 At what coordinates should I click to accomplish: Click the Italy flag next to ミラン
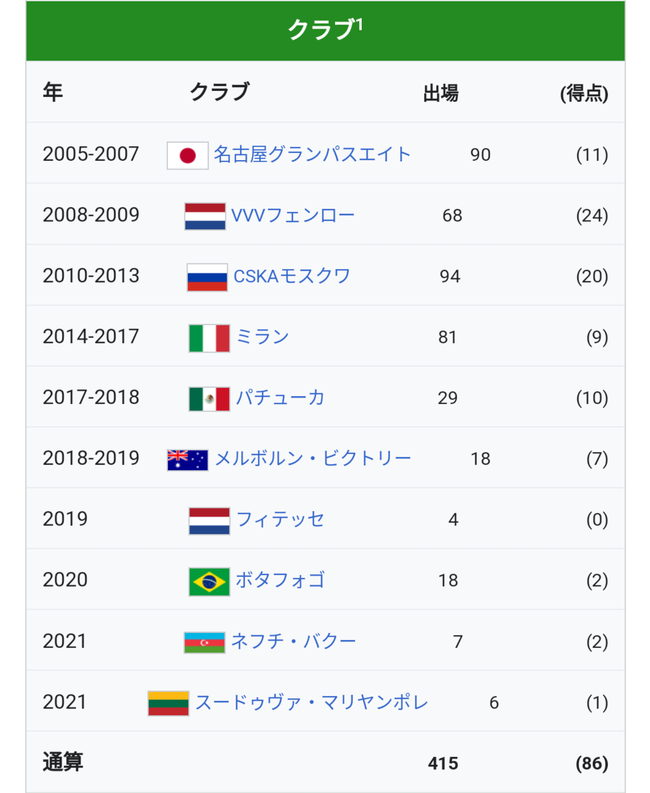209,338
